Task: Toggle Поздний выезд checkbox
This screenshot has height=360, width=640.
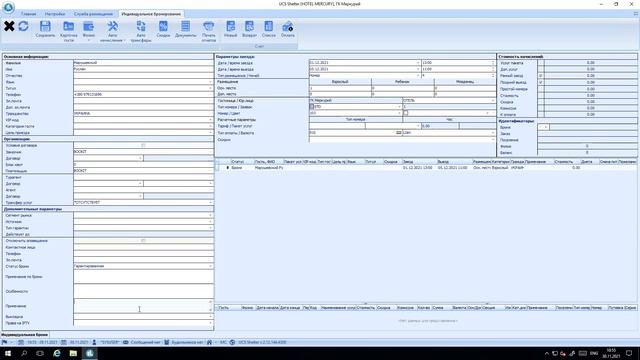Action: [541, 82]
